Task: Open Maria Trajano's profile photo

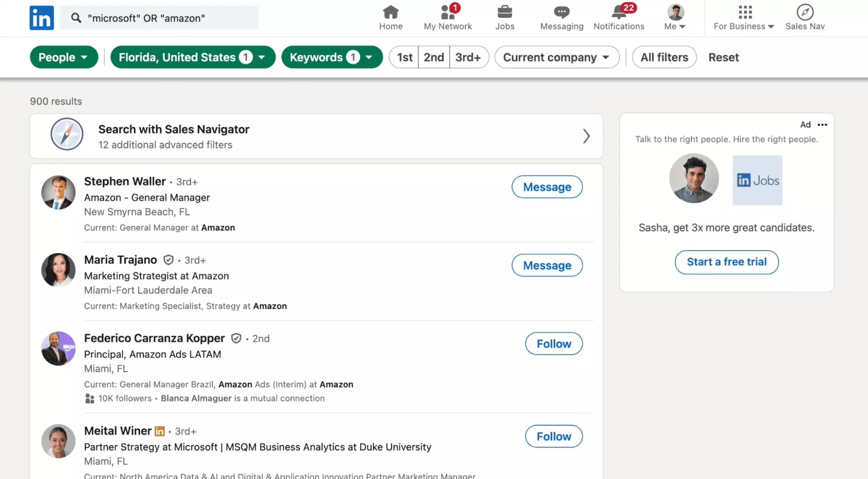Action: click(x=58, y=270)
